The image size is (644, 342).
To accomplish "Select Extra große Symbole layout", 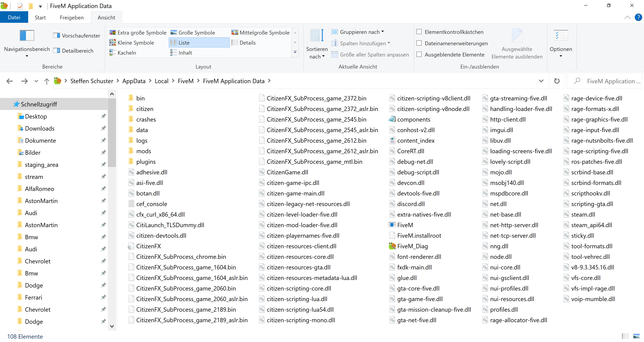I will click(138, 33).
